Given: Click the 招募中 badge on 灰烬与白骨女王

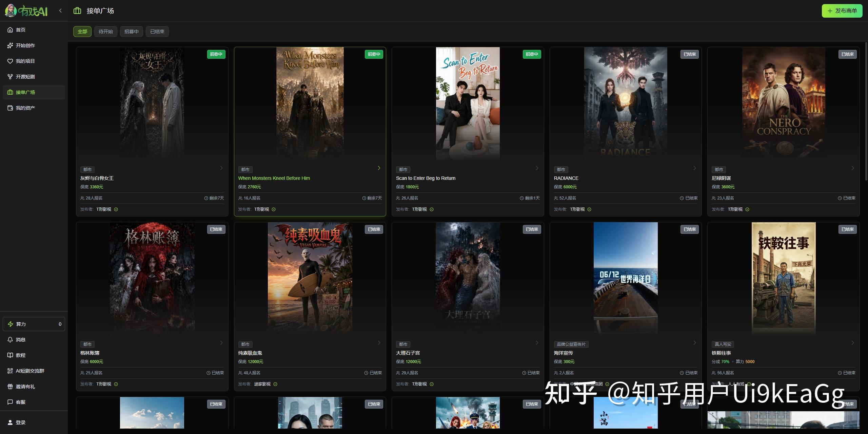Looking at the screenshot, I should pos(216,54).
